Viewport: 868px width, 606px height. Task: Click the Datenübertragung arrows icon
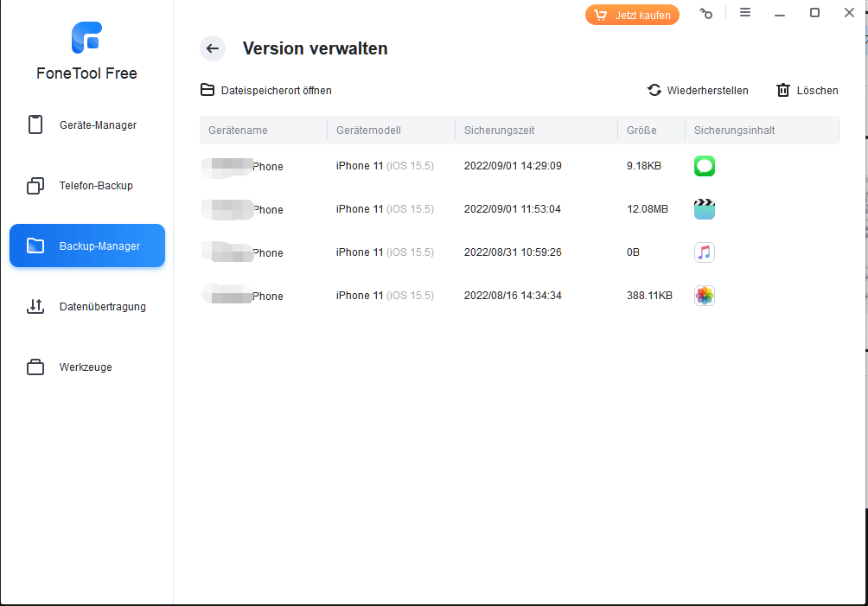[x=35, y=306]
